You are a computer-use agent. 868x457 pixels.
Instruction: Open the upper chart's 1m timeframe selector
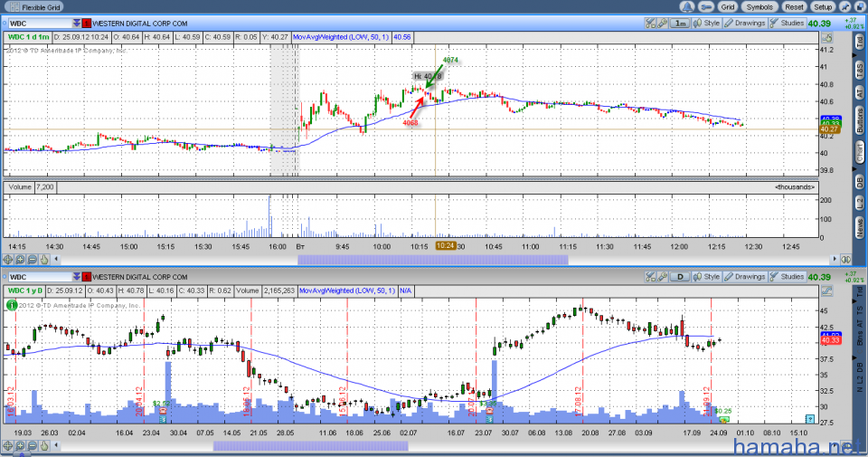pyautogui.click(x=680, y=24)
